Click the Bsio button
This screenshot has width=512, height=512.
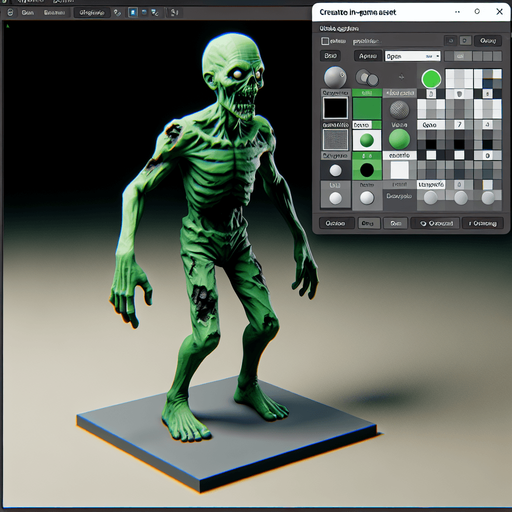(x=330, y=56)
